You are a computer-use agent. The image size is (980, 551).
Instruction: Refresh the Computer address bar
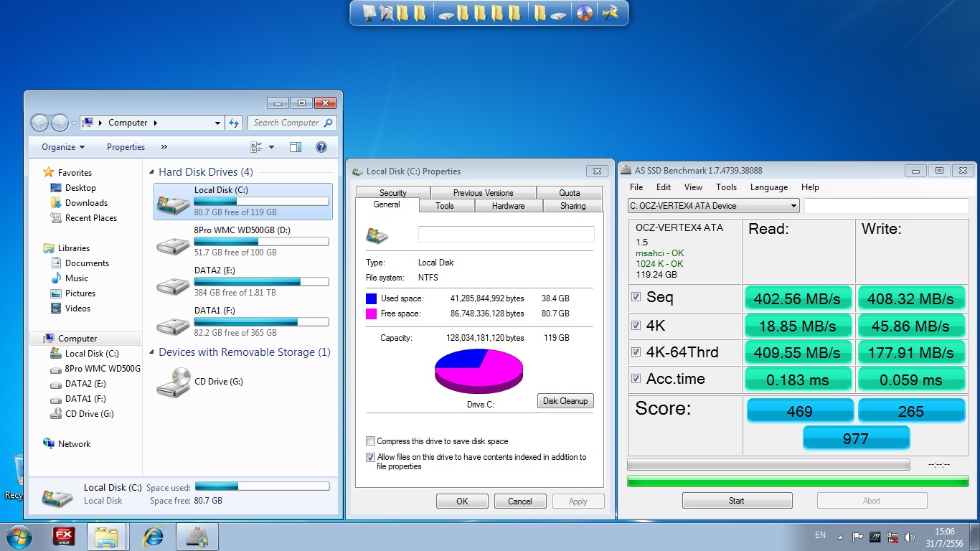[234, 123]
